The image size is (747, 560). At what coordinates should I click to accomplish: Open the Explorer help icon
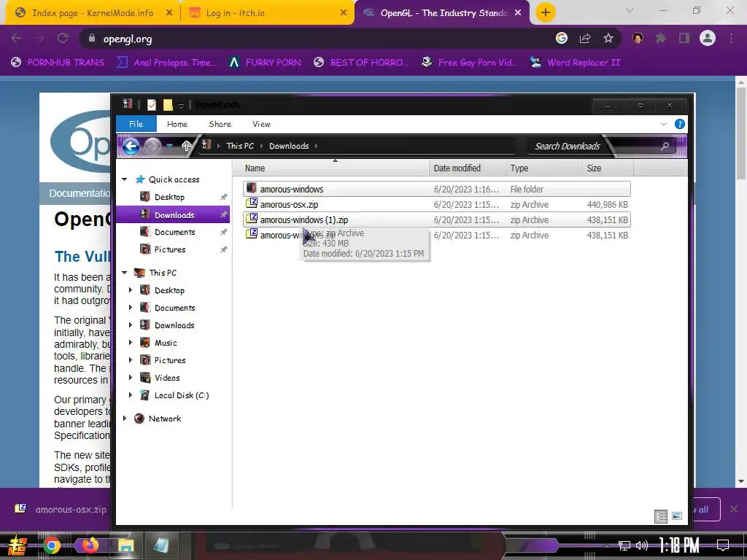(x=680, y=124)
